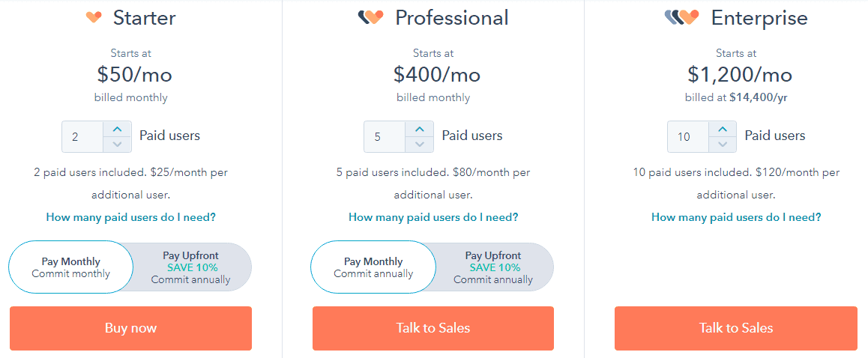Open Professional 'How many paid users' link
Viewport: 868px width, 358px height.
(433, 217)
